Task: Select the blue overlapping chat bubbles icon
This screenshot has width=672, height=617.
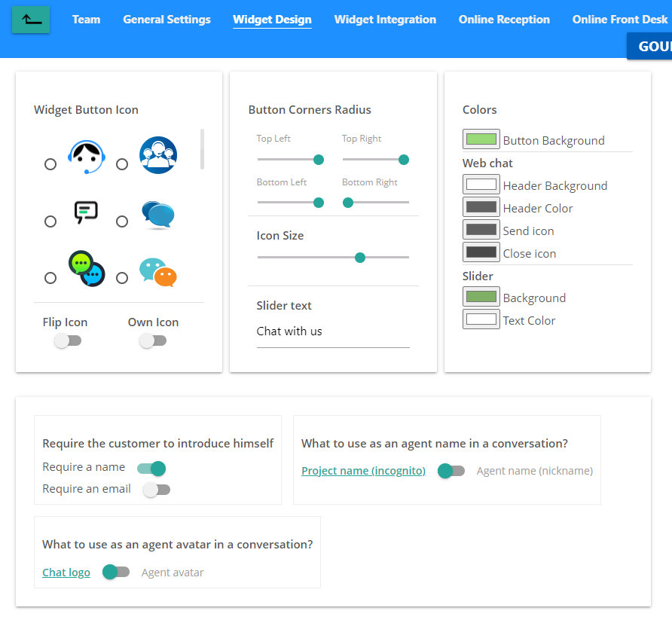Action: click(122, 221)
